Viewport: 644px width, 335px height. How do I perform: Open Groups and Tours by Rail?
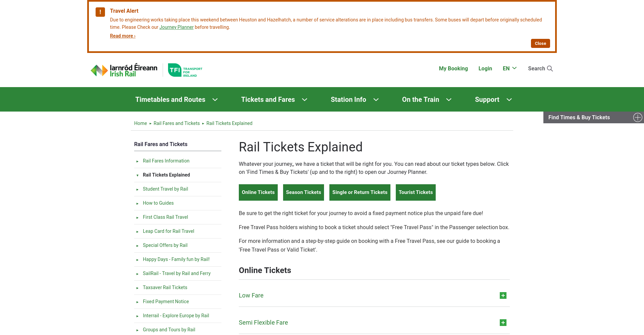[169, 330]
